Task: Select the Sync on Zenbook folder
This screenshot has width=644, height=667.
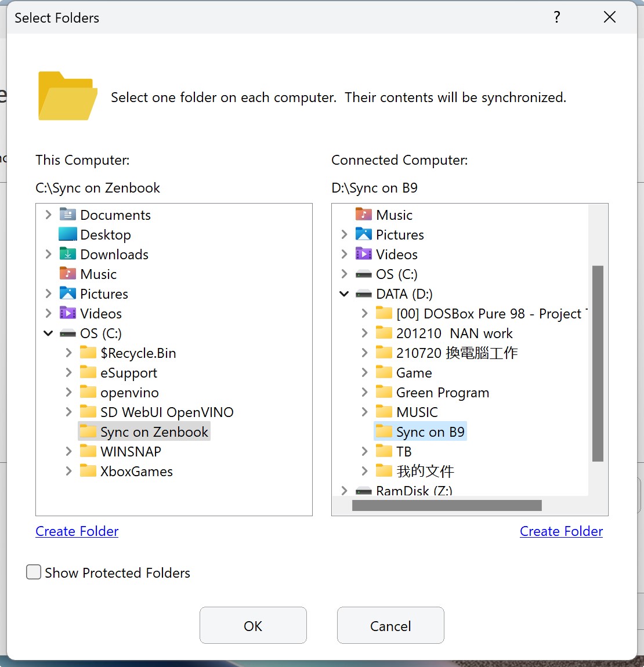Action: point(154,432)
